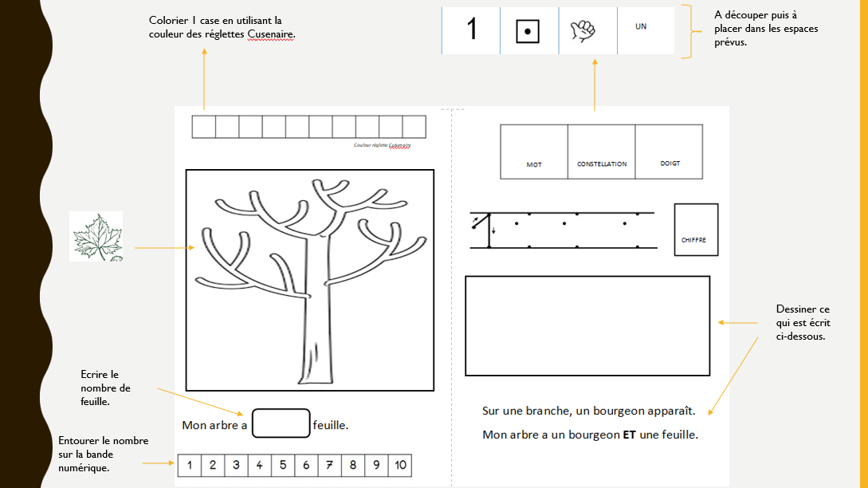Expand the CONSTELLATION placement box
868x488 pixels.
point(600,152)
